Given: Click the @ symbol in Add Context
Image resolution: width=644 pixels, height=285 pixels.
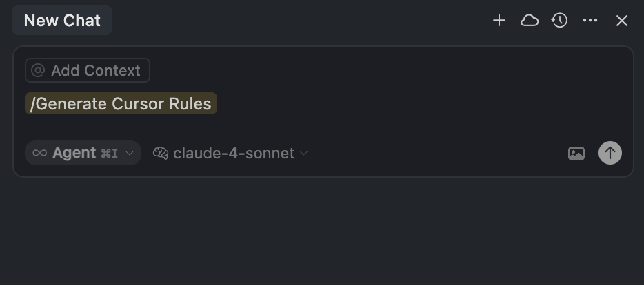Looking at the screenshot, I should coord(38,70).
